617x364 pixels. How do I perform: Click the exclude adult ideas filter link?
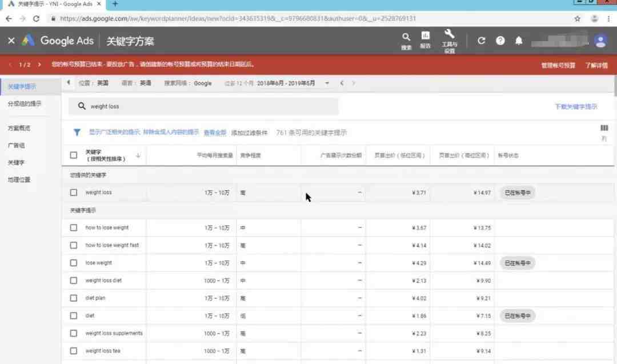click(x=171, y=132)
